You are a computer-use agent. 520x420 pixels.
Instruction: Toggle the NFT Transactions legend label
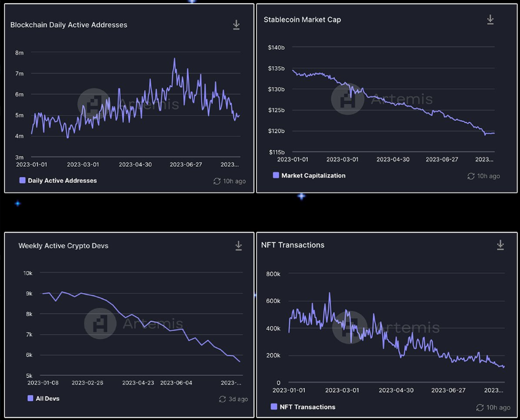click(307, 407)
